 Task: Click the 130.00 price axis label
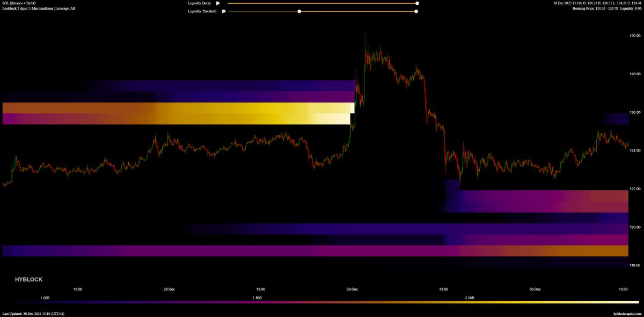click(634, 35)
